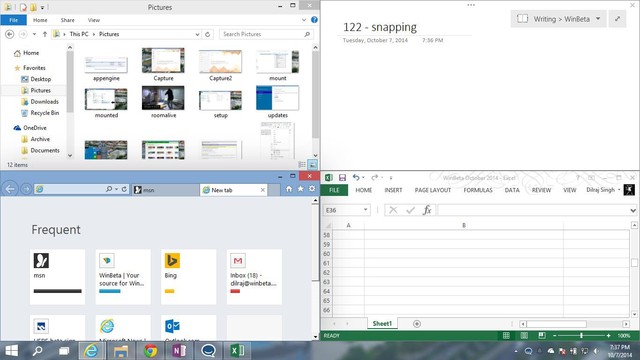Click Excel Zoom Out minus button
Viewport: 640px width, 360px height.
click(x=554, y=336)
